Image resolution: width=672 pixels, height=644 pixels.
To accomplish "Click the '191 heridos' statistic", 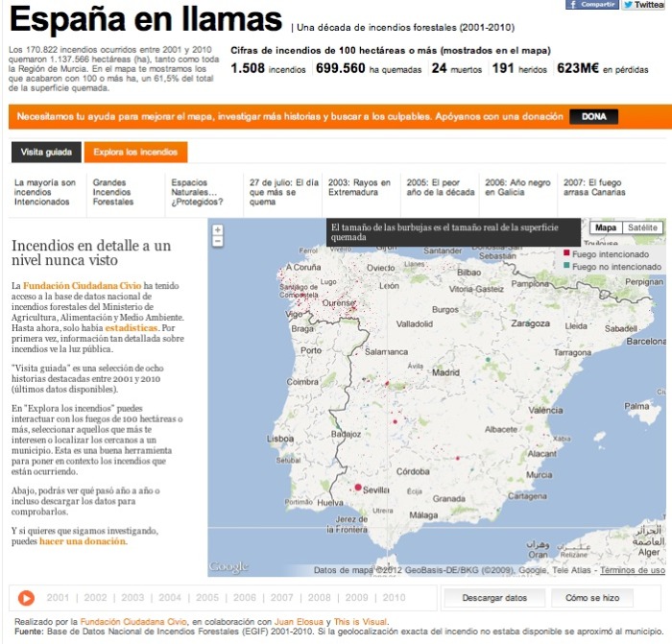I will 519,68.
